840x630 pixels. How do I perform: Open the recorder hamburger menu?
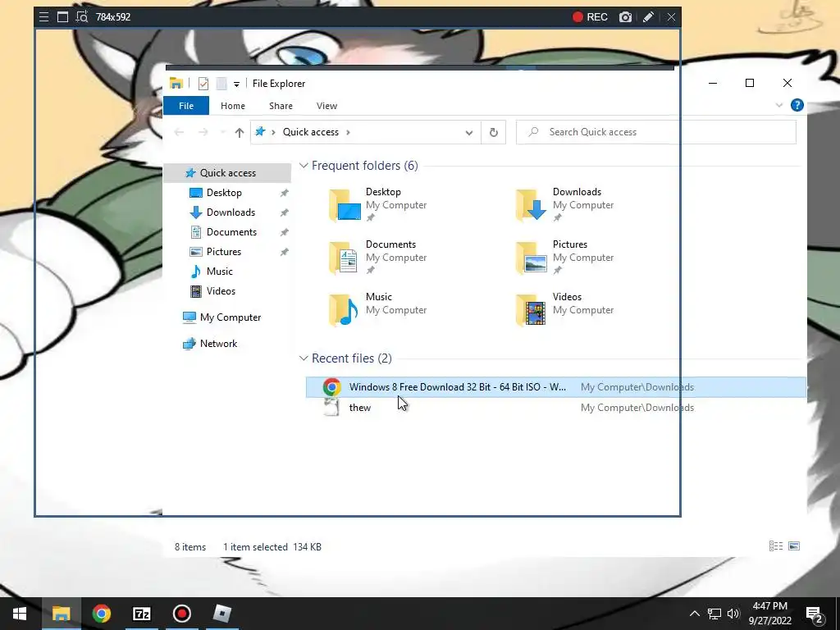click(44, 17)
